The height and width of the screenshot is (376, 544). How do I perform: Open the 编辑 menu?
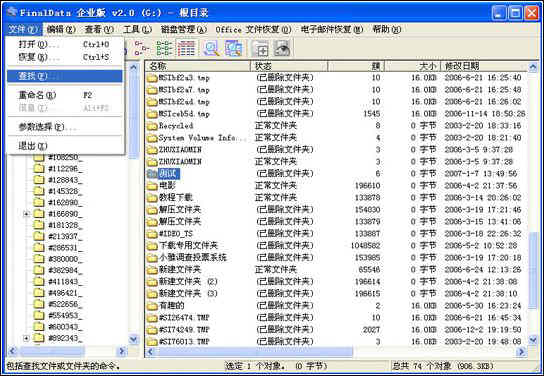click(61, 29)
